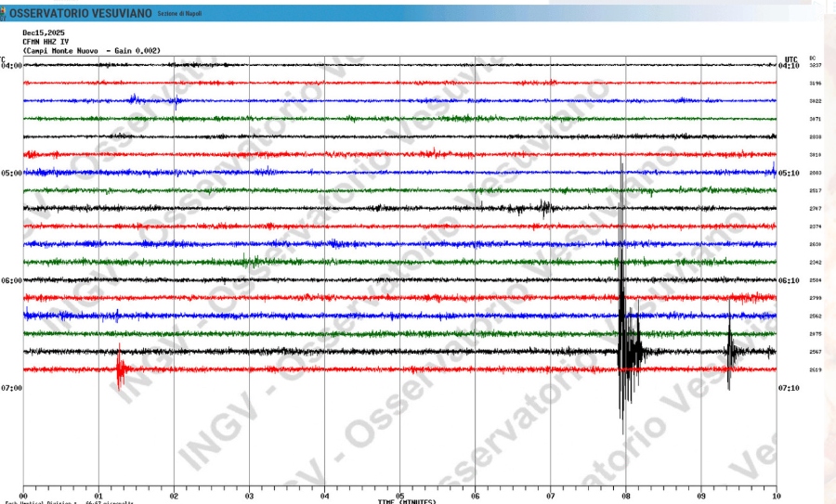Click the 05:10 time label on right
Image resolution: width=836 pixels, height=504 pixels.
(x=788, y=173)
